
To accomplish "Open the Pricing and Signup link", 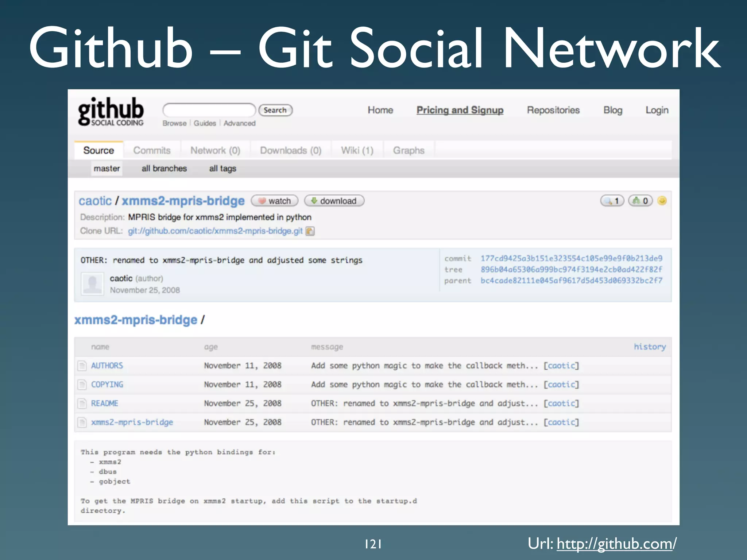I will pos(460,110).
